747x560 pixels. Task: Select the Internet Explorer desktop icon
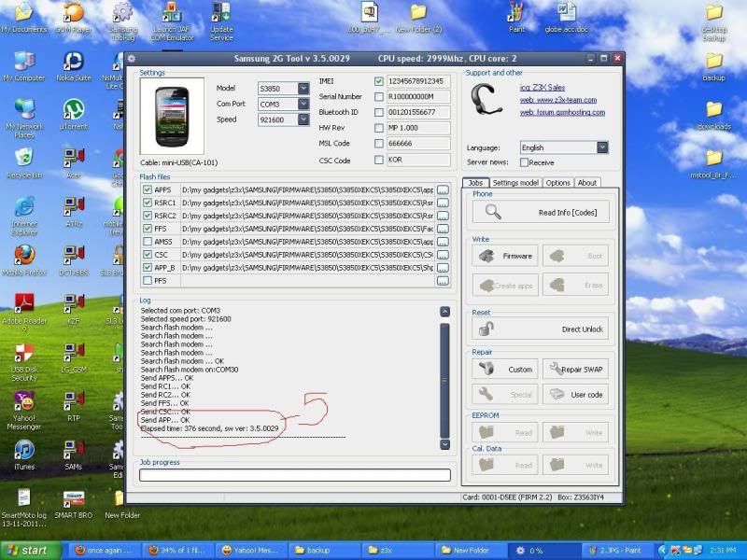(x=24, y=216)
